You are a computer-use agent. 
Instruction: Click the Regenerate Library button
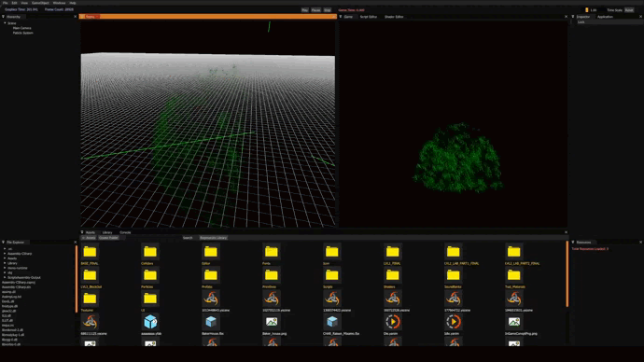point(213,238)
